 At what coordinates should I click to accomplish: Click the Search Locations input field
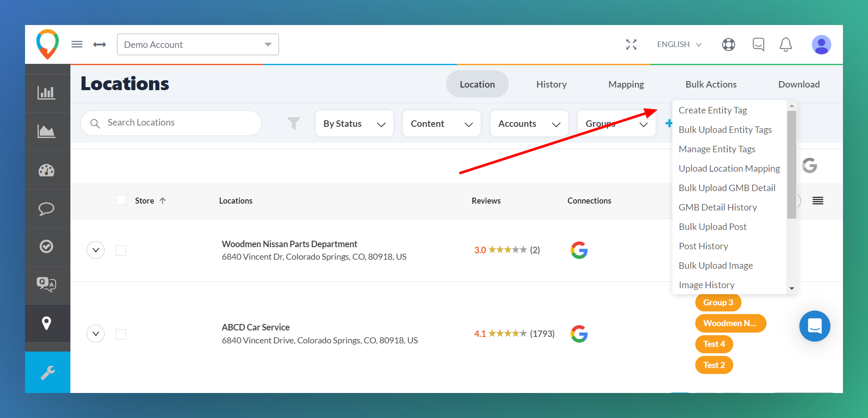pyautogui.click(x=171, y=123)
